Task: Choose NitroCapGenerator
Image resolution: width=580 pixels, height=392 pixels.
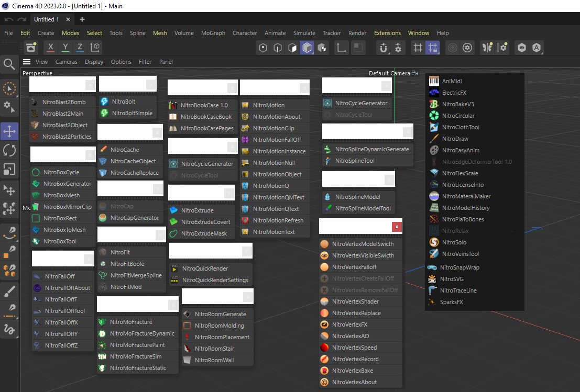Action: (x=130, y=218)
